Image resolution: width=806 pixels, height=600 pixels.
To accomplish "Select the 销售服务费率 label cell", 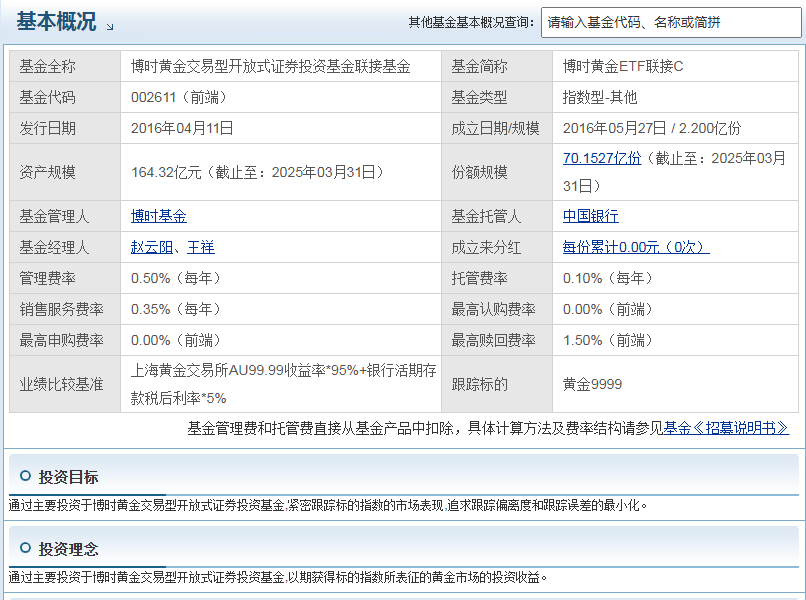I will 65,309.
